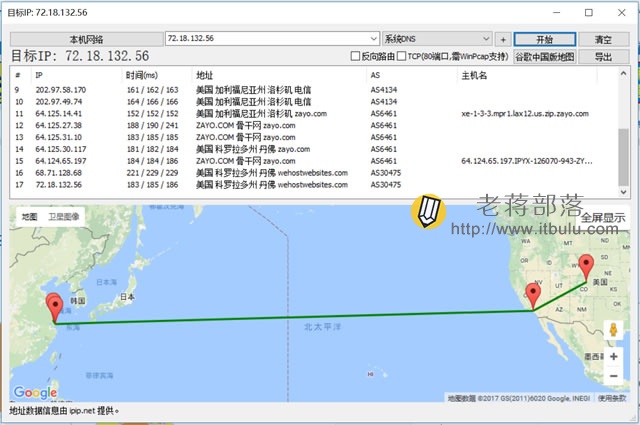Switch map to 地图 view

pos(29,216)
